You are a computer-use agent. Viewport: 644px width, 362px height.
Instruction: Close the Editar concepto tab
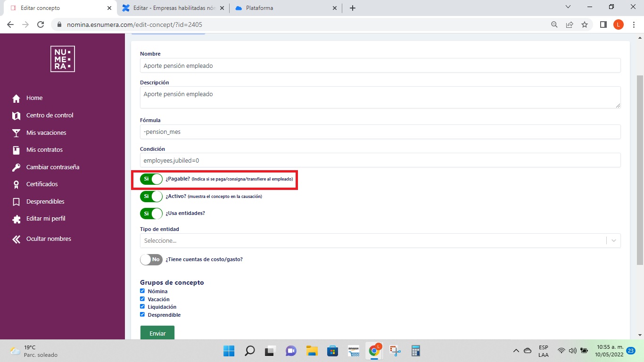tap(110, 8)
